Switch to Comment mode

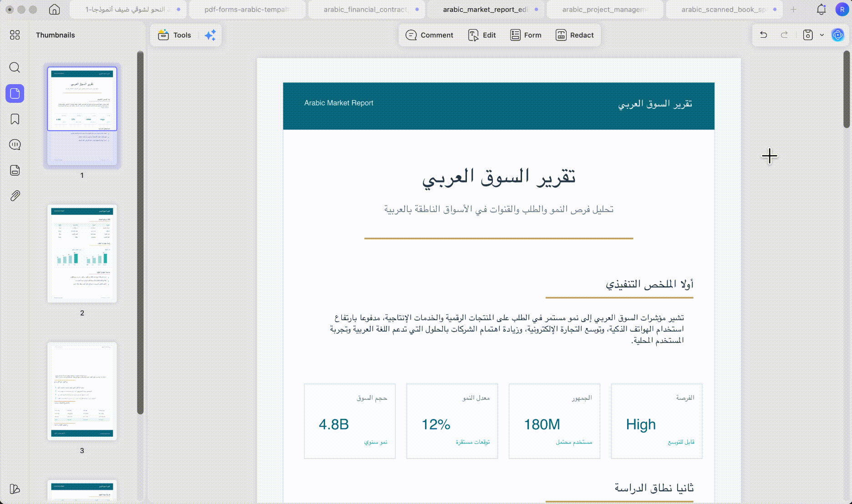429,35
